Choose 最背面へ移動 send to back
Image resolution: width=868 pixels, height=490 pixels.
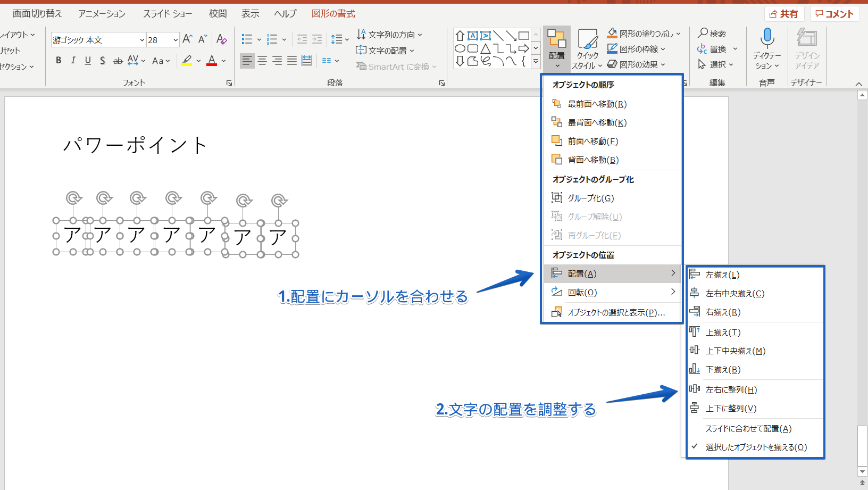[x=612, y=122]
